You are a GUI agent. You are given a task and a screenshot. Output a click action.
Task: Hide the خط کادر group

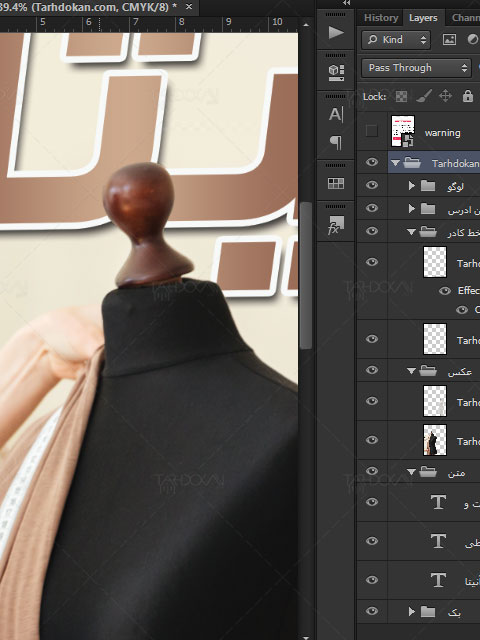point(371,231)
